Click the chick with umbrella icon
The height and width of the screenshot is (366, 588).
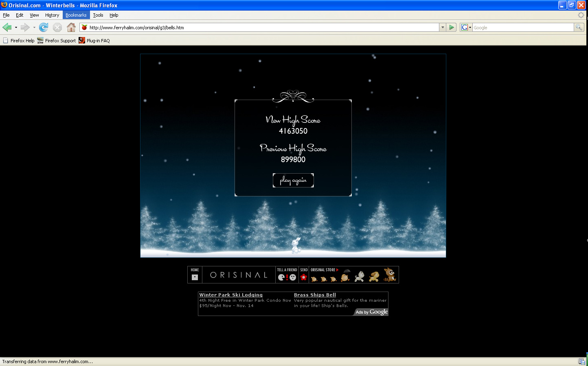(346, 275)
